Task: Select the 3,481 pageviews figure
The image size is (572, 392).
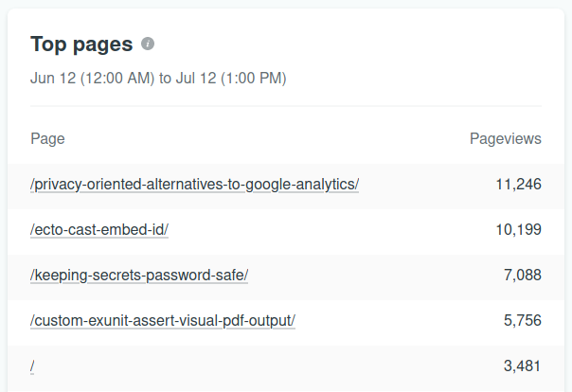Action: (x=523, y=365)
